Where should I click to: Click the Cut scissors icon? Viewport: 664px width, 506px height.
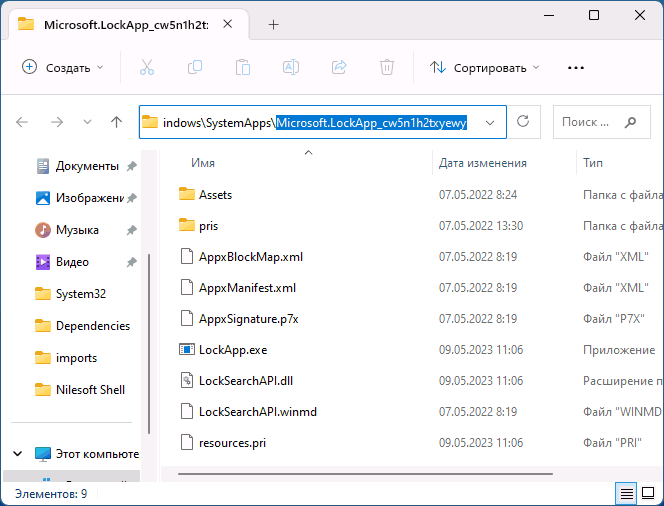(147, 68)
